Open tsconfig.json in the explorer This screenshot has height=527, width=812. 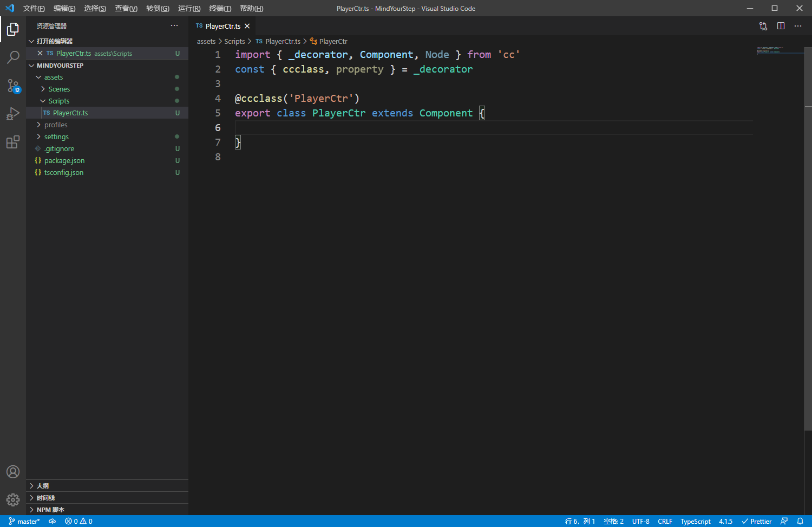[107, 172]
